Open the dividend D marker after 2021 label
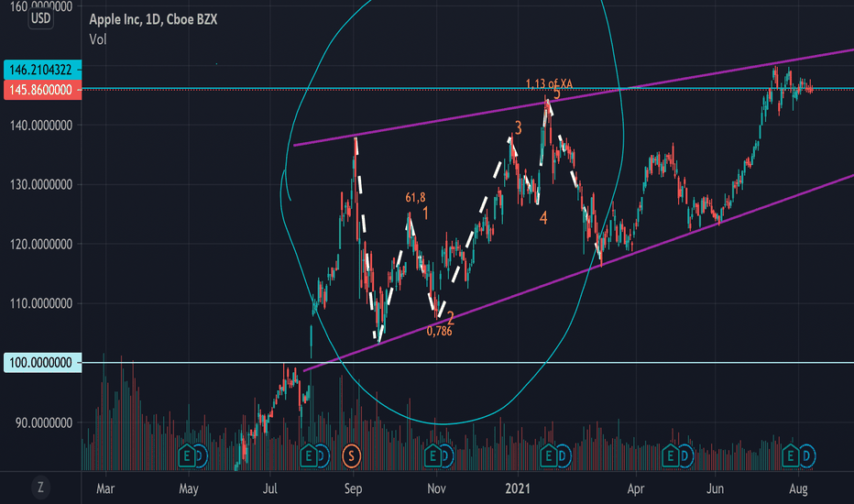Image resolution: width=854 pixels, height=504 pixels. point(562,455)
